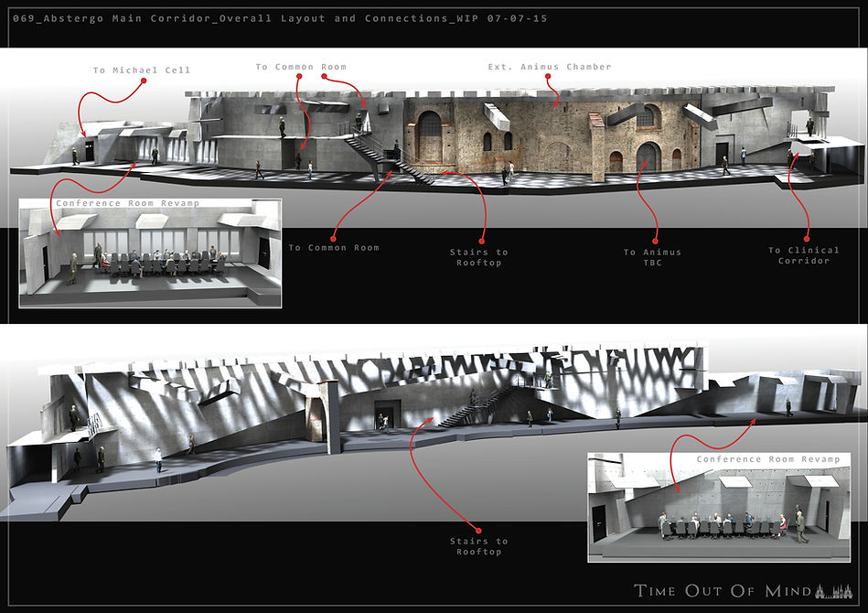Click the 'To Animus TBC' label
The width and height of the screenshot is (868, 613).
(653, 257)
